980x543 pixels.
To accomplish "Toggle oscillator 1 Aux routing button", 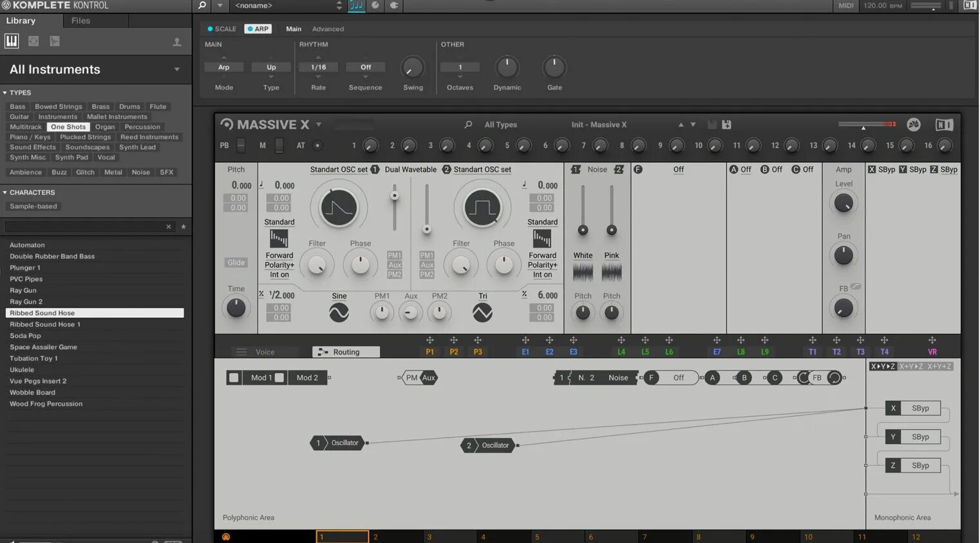I will click(x=395, y=265).
